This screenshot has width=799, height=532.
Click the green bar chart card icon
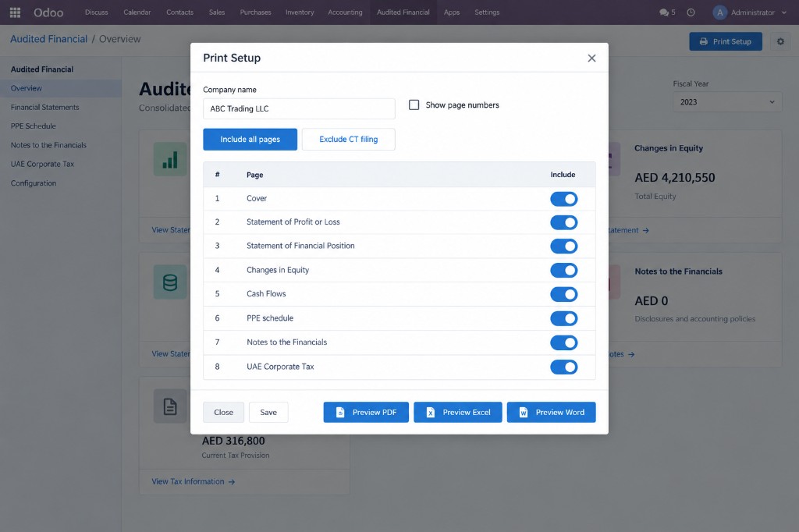[x=170, y=159]
